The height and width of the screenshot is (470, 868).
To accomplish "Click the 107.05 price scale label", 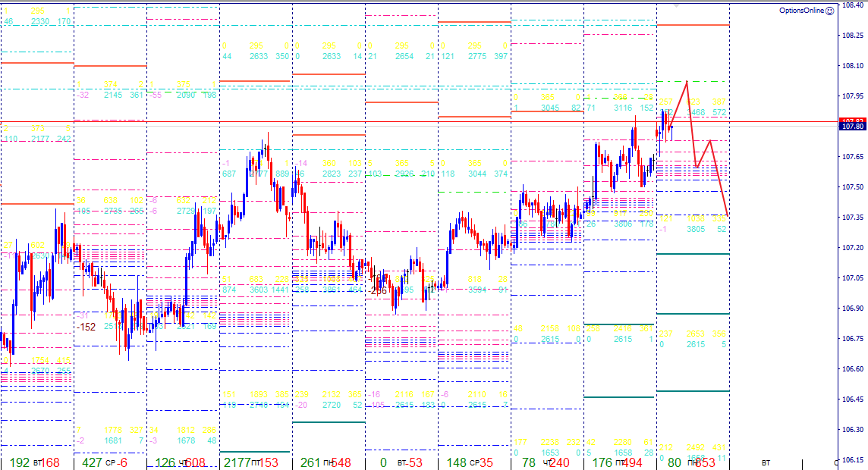I will pos(853,278).
